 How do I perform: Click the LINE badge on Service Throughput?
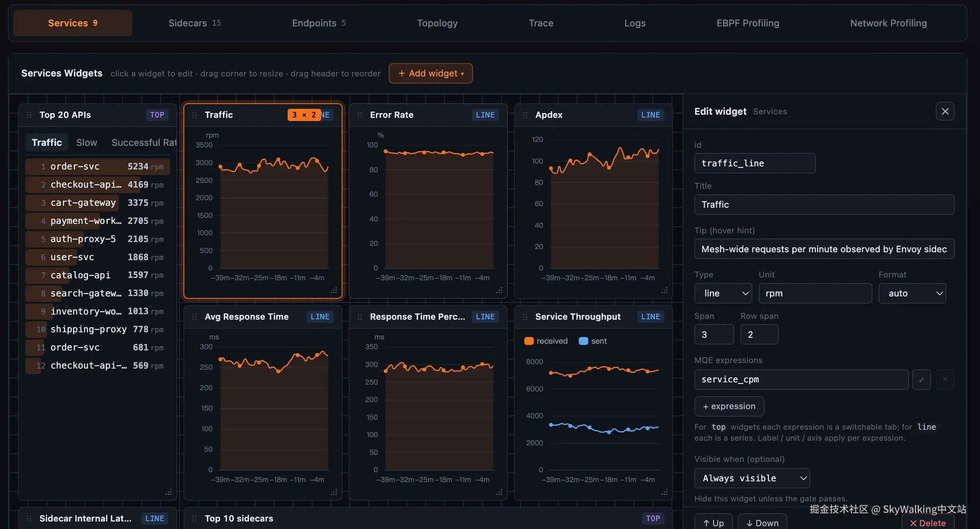pyautogui.click(x=651, y=317)
